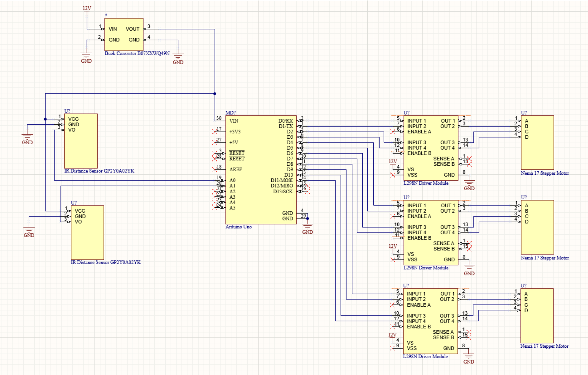Select the MD? designator above the Arduino
The width and height of the screenshot is (588, 375).
pos(231,113)
